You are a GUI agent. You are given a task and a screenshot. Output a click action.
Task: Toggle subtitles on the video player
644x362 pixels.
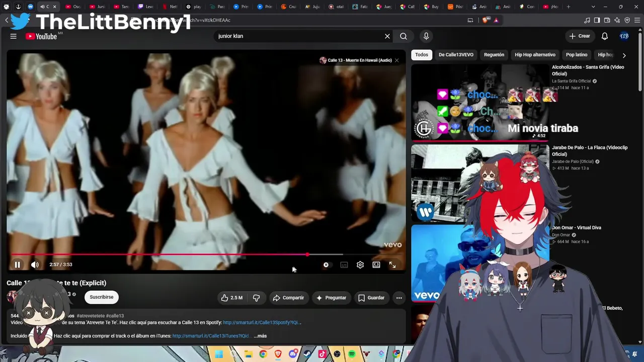[344, 264]
